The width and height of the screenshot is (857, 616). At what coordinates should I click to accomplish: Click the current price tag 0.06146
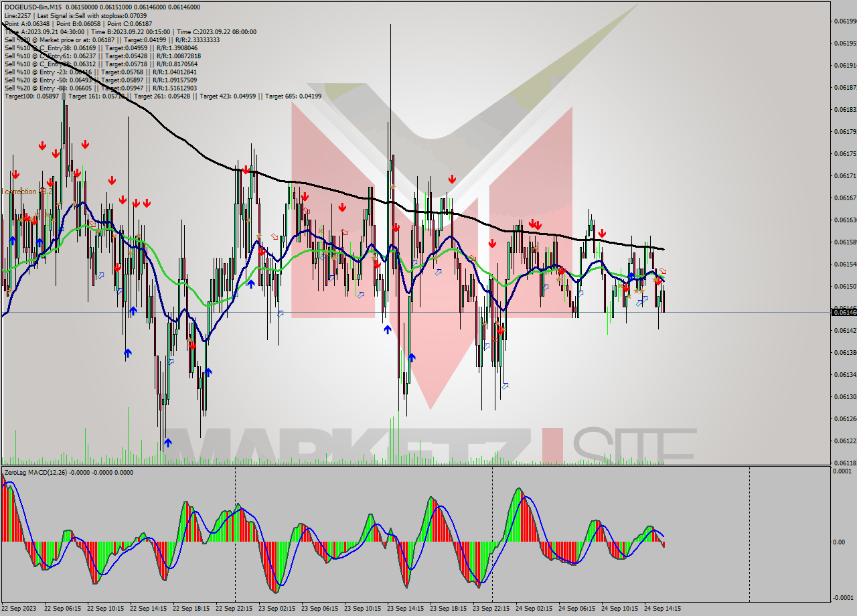(x=844, y=312)
